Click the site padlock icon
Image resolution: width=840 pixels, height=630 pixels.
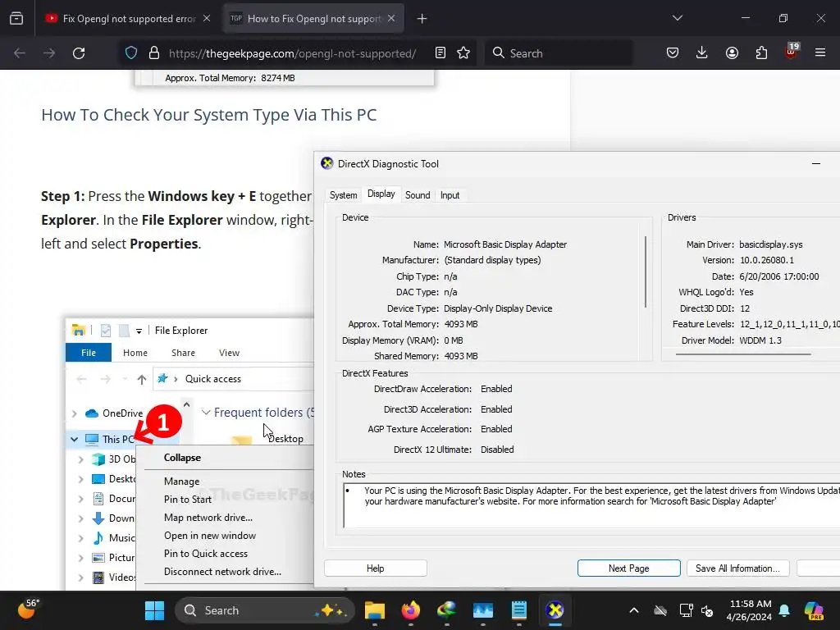(154, 53)
